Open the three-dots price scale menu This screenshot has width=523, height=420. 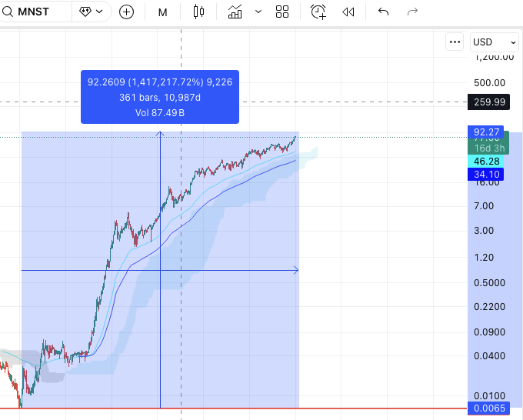tap(455, 42)
